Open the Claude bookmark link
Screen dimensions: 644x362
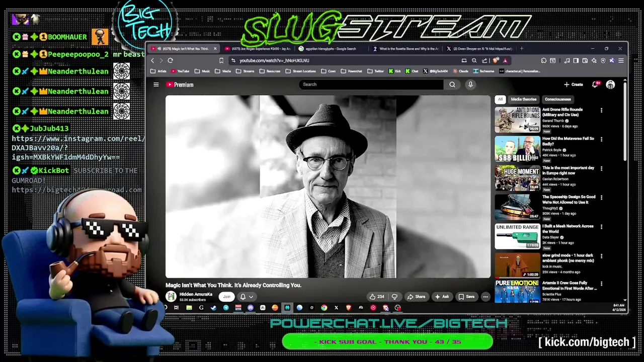coord(461,71)
